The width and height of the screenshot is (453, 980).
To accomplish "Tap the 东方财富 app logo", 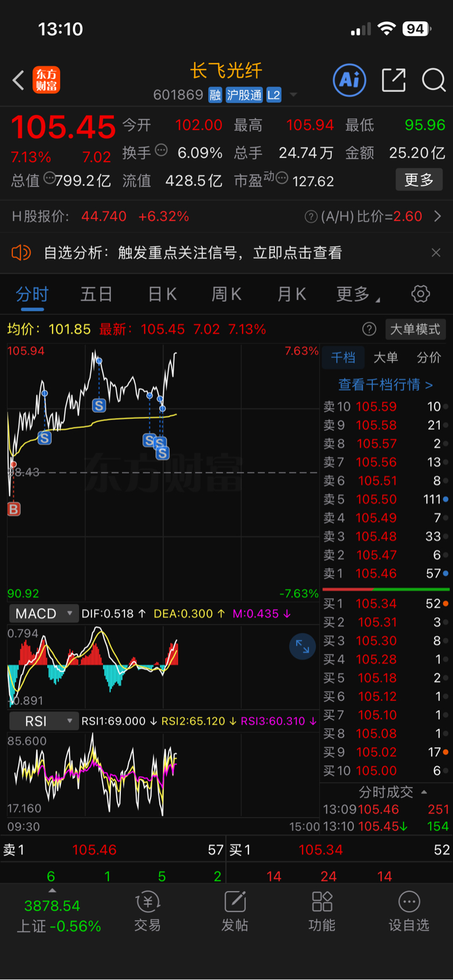I will point(46,80).
